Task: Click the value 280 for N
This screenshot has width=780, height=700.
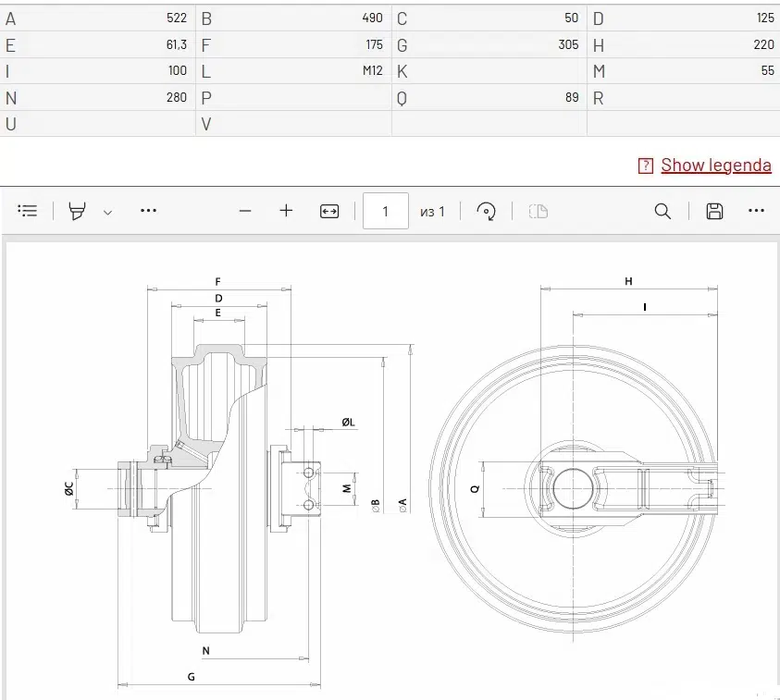Action: 177,97
